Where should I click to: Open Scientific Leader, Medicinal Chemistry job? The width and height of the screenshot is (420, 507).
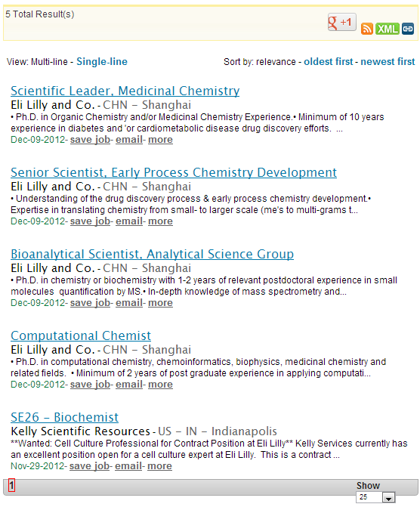(125, 91)
